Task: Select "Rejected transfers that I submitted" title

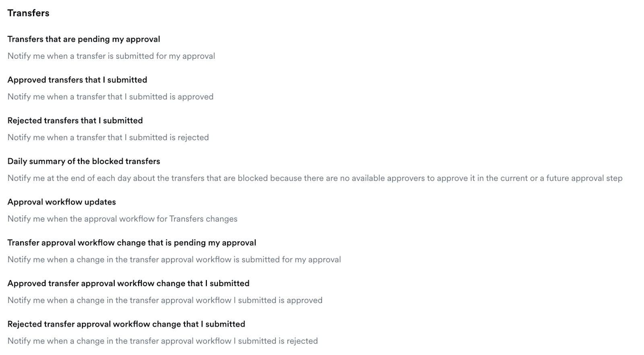Action: [75, 120]
